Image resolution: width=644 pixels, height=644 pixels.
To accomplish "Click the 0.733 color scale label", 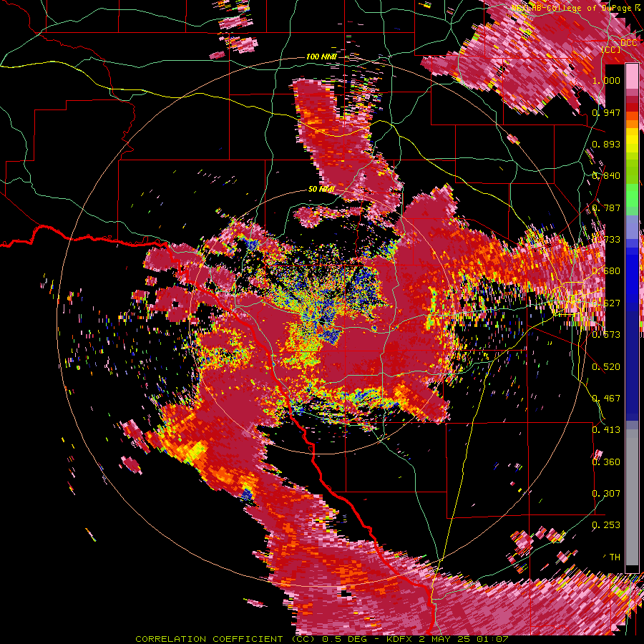I will 606,240.
